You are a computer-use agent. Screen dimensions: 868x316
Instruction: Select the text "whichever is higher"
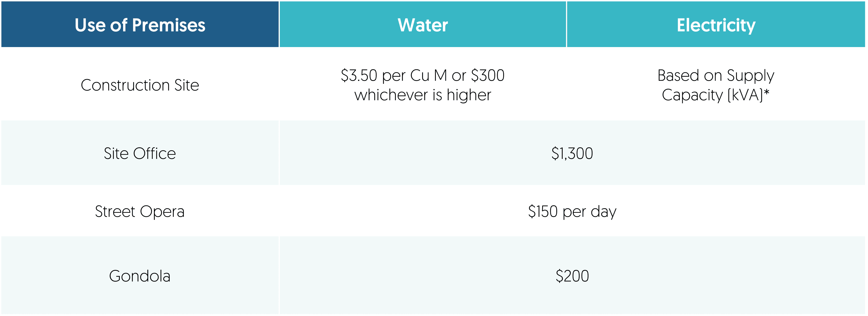tap(423, 95)
